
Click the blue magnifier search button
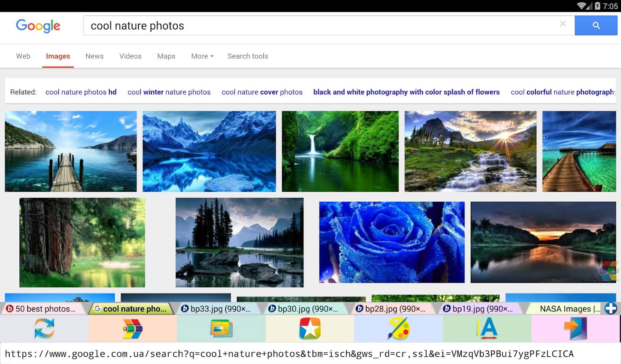(596, 25)
